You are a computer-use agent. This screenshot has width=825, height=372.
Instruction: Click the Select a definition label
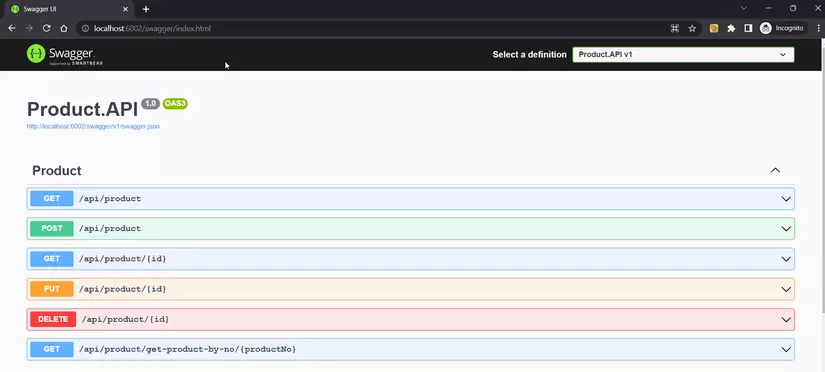529,55
